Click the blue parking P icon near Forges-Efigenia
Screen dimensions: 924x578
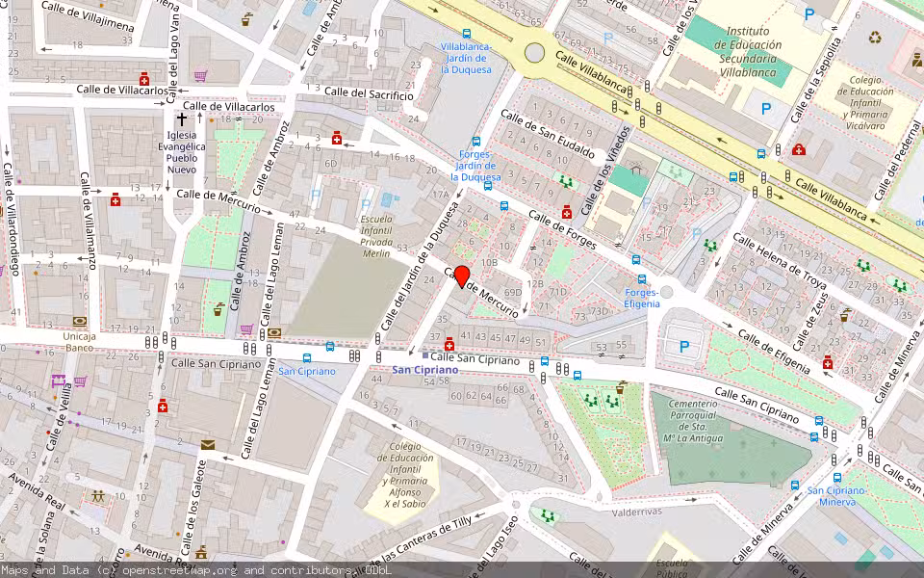(685, 347)
